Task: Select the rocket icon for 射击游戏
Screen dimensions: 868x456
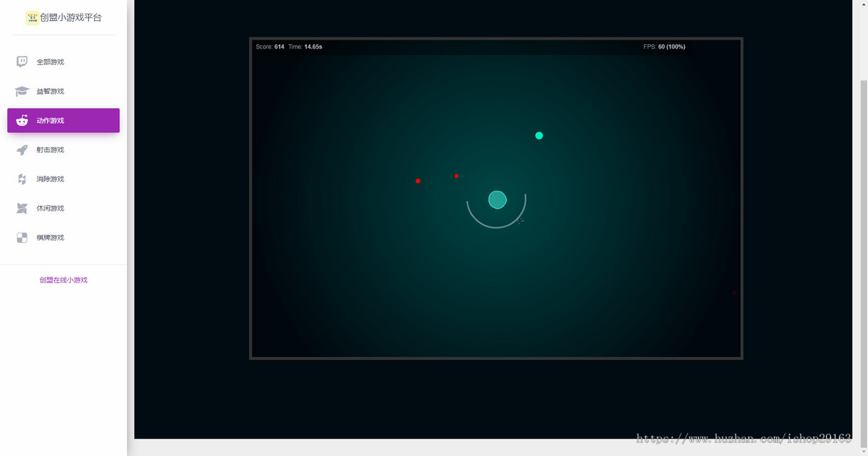Action: [x=22, y=150]
